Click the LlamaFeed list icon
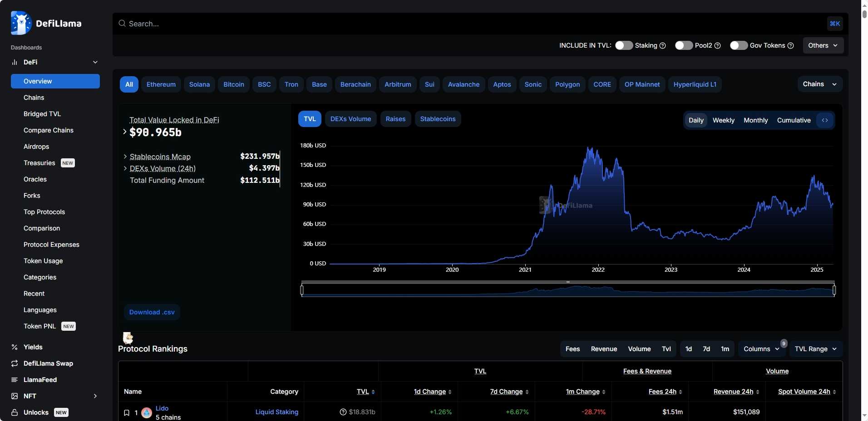This screenshot has width=868, height=421. point(15,380)
